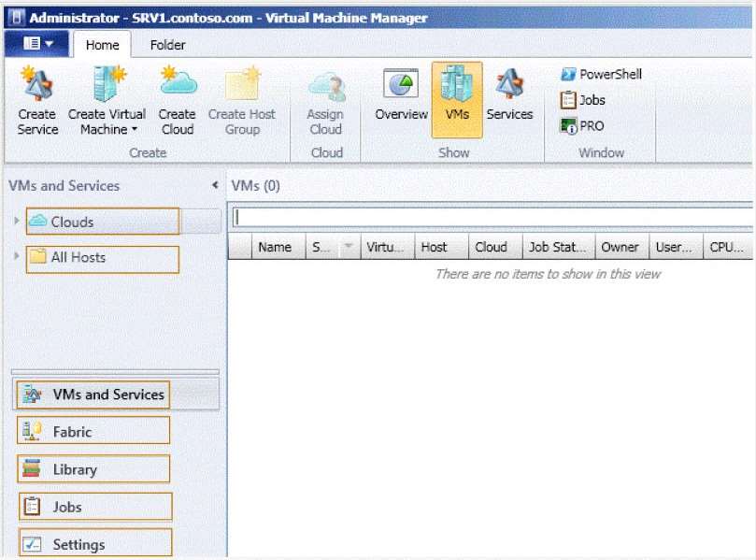Open the S... column filter dropdown
The height and width of the screenshot is (560, 756).
click(x=349, y=247)
